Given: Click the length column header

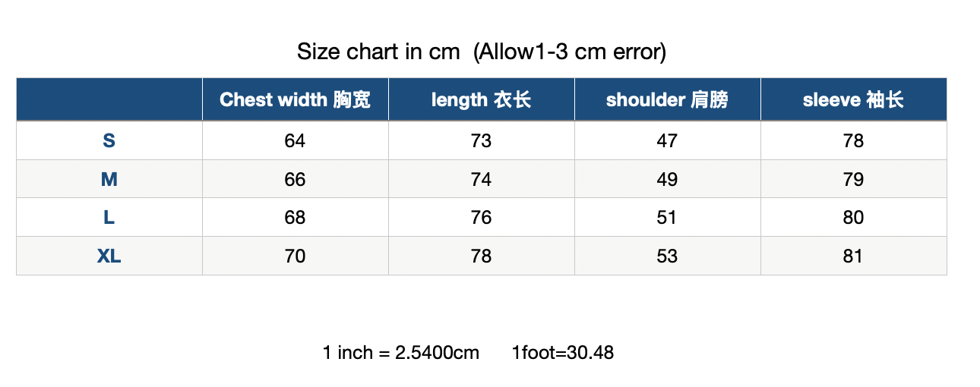Looking at the screenshot, I should click(x=481, y=99).
